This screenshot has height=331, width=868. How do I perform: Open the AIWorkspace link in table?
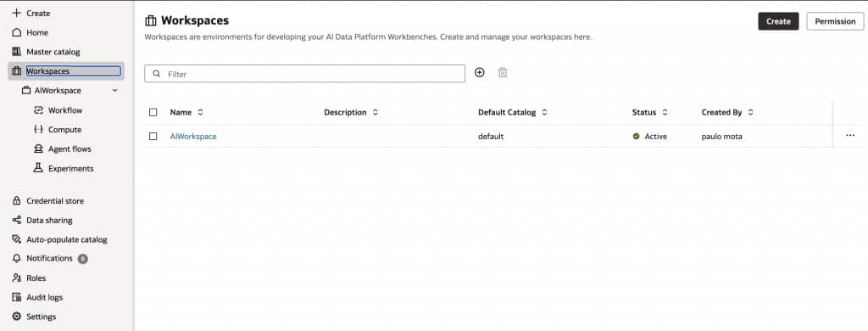click(x=193, y=136)
